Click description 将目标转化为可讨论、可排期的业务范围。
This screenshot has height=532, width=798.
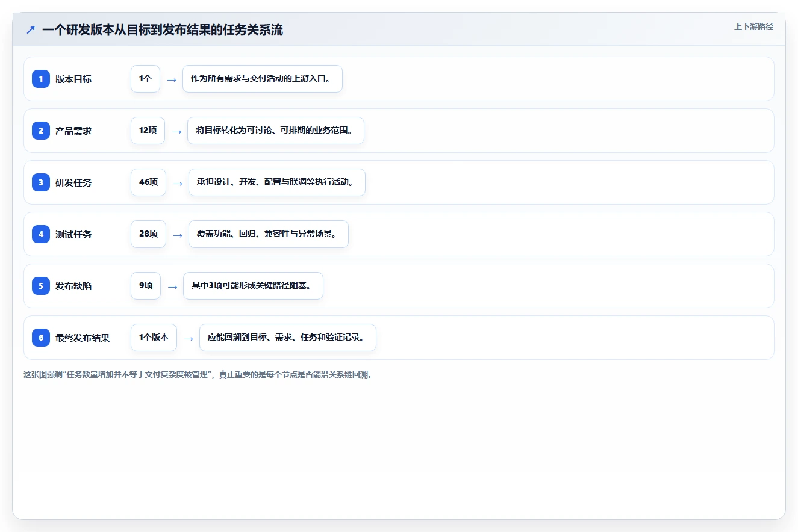(276, 131)
